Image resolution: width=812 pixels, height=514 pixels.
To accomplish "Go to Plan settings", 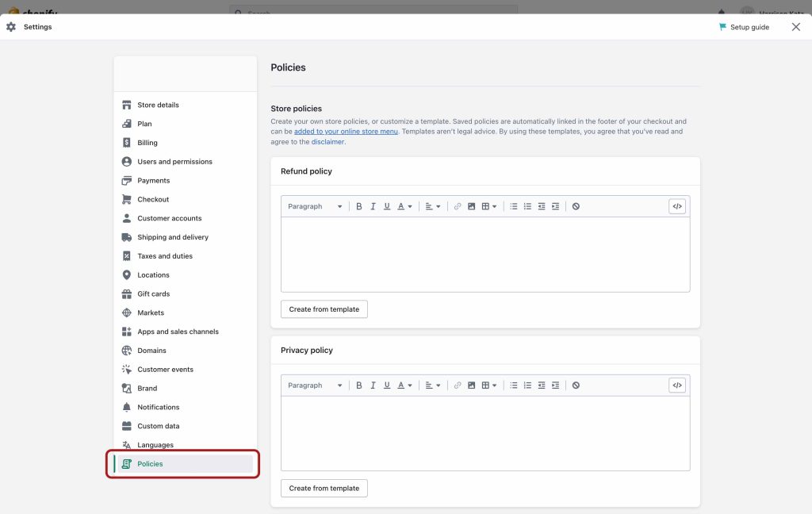I will [x=186, y=124].
